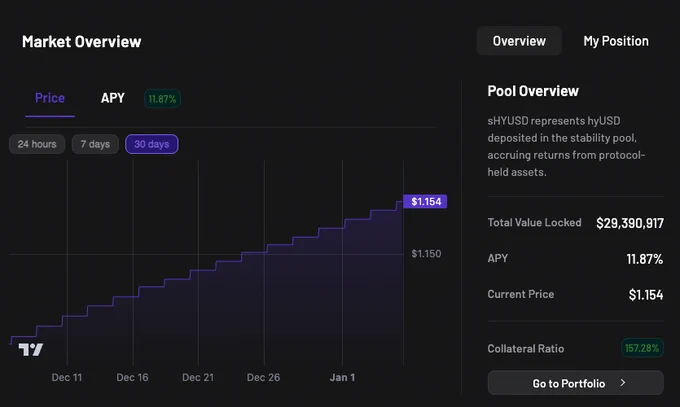Open the My Position tab
Image resolution: width=680 pixels, height=407 pixels.
[616, 41]
